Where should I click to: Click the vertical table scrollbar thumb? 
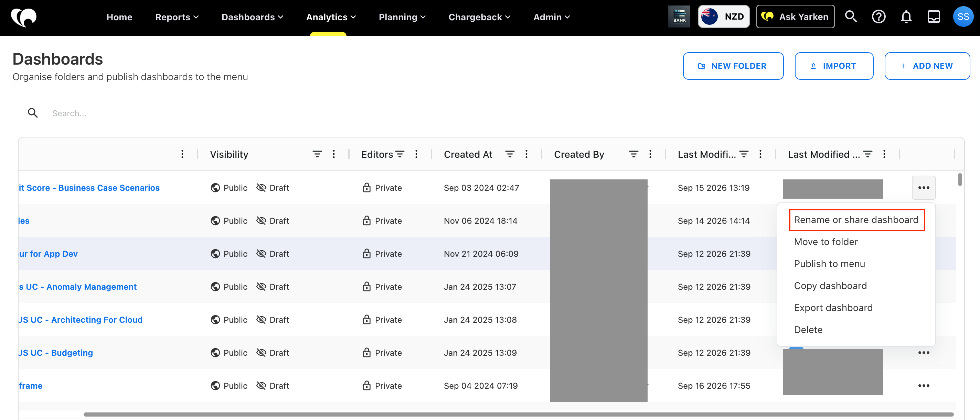959,179
